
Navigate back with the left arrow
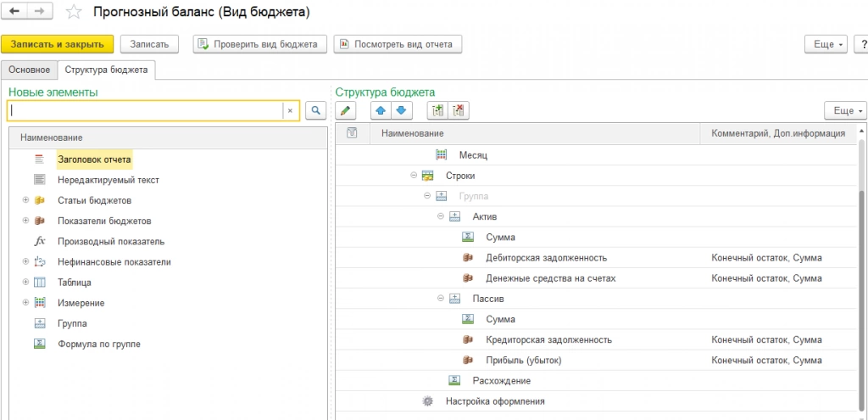pyautogui.click(x=14, y=13)
